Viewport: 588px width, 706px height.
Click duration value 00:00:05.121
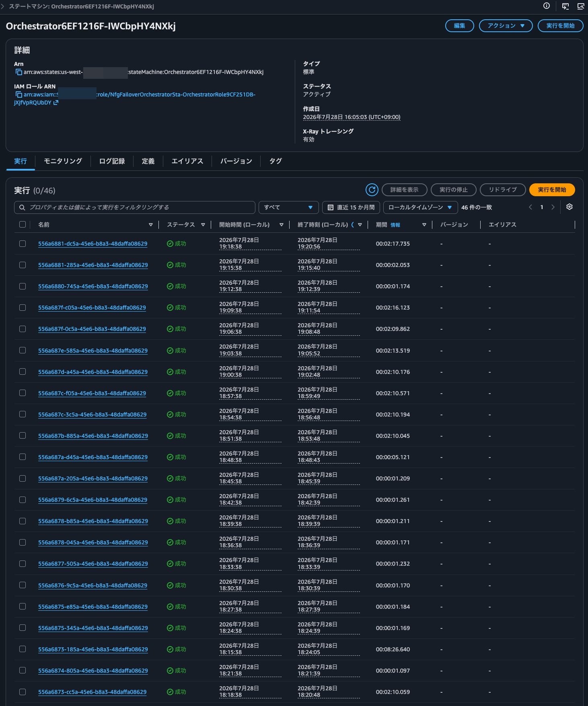click(x=393, y=457)
